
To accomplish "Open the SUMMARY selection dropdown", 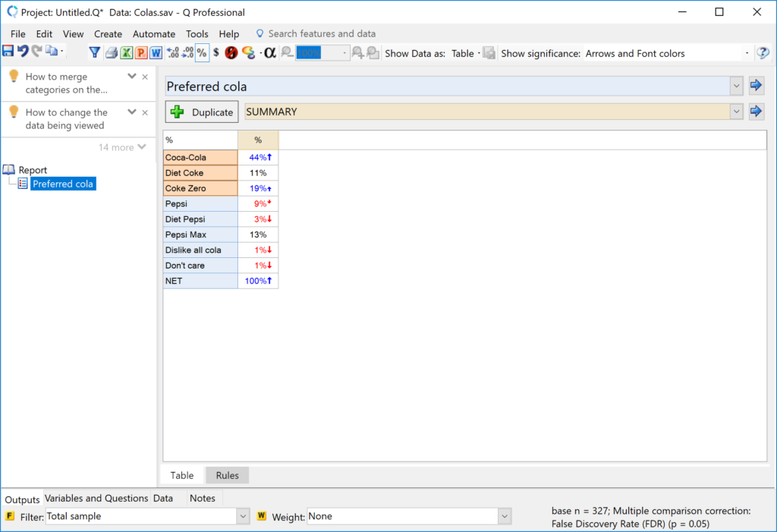I will click(x=736, y=112).
